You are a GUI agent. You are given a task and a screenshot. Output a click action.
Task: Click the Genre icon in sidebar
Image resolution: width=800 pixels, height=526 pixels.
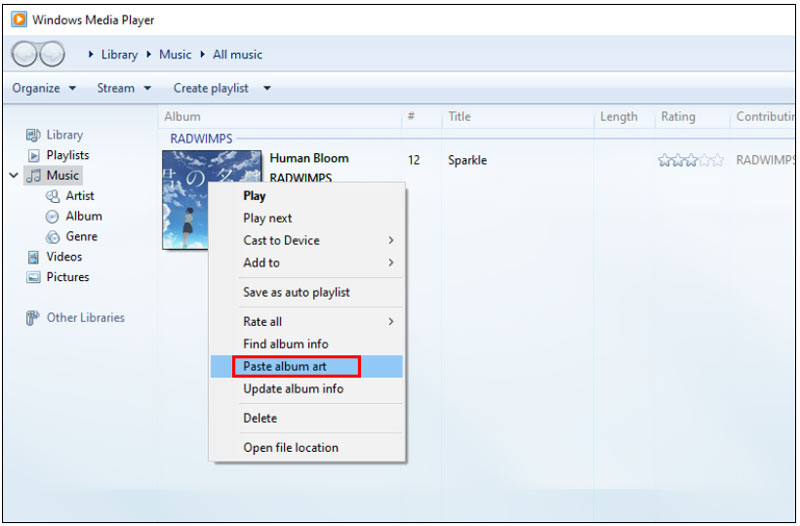tap(53, 237)
